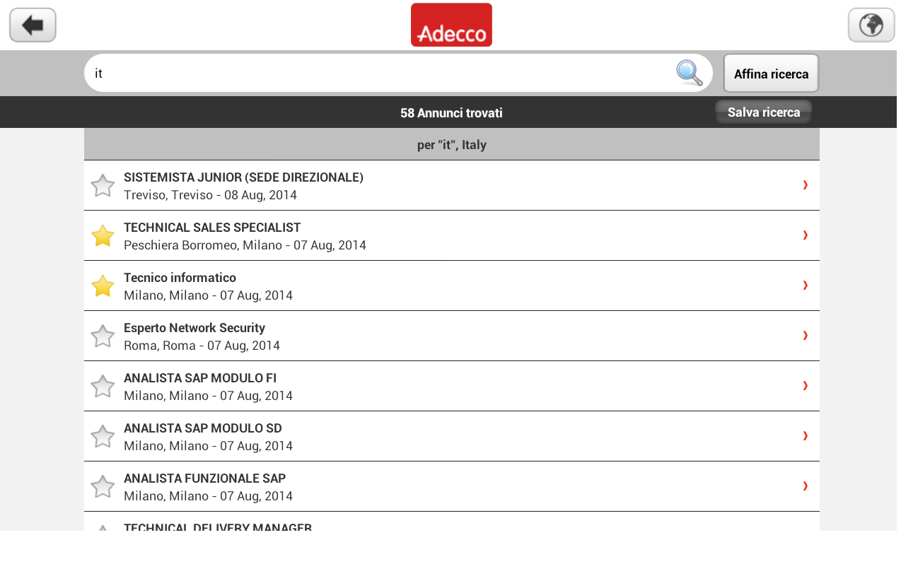Open Analista Funzionale SAP chevron
Image resolution: width=901 pixels, height=588 pixels.
point(805,486)
